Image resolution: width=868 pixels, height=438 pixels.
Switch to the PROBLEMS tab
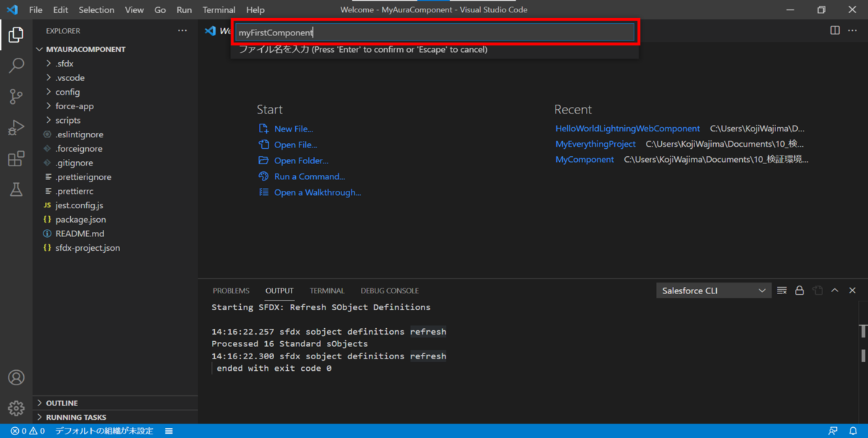231,291
